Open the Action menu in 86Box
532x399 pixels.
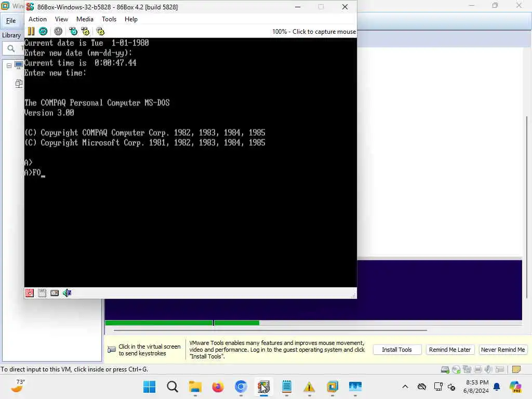pyautogui.click(x=37, y=19)
